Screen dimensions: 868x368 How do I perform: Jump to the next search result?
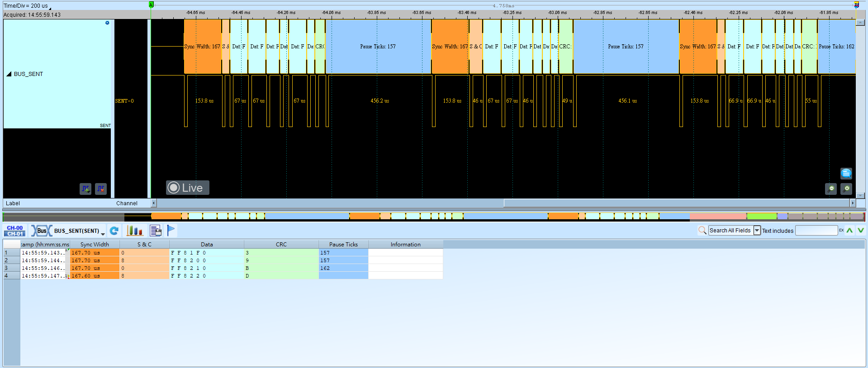click(860, 231)
